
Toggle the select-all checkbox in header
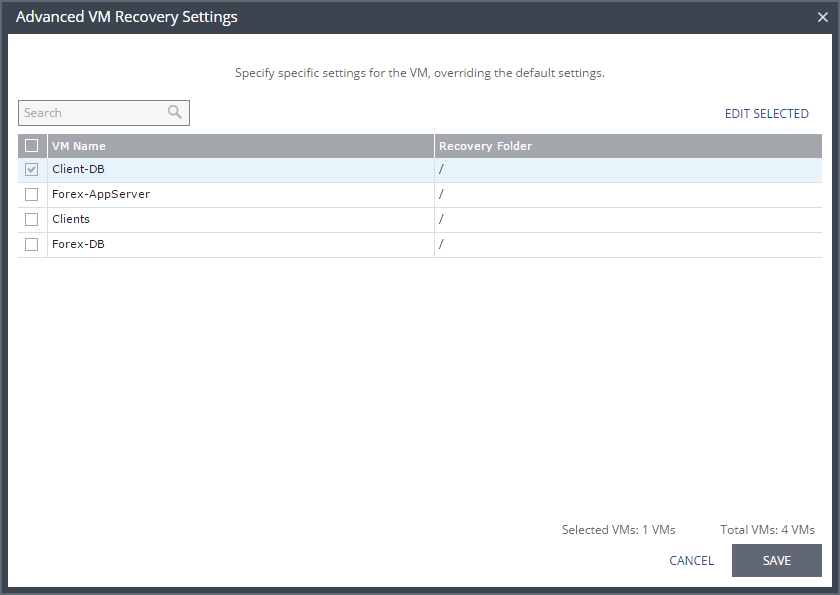32,146
